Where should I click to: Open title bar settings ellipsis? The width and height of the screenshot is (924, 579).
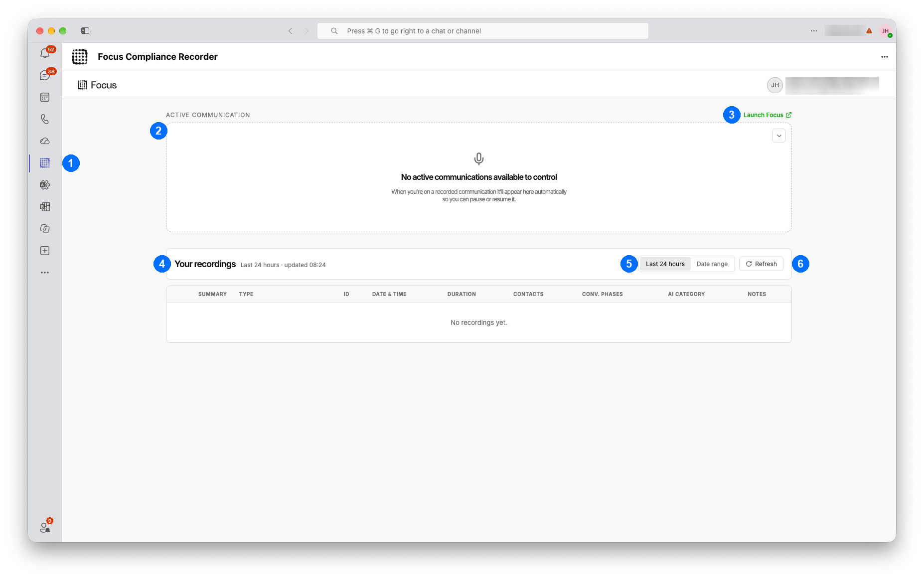pyautogui.click(x=814, y=31)
